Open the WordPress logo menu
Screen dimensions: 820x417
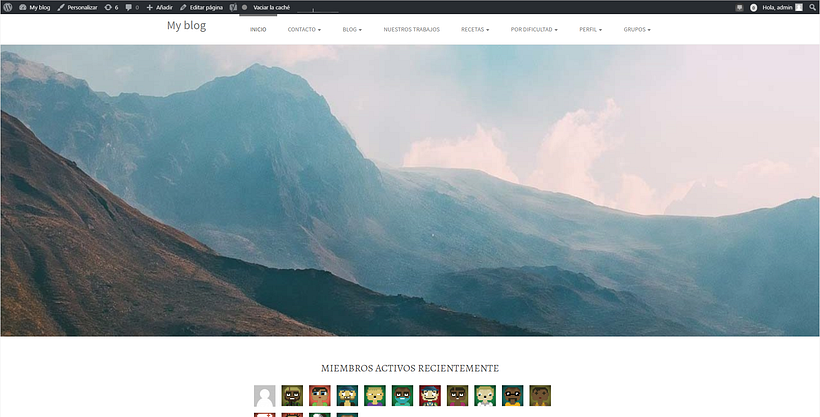(7, 7)
